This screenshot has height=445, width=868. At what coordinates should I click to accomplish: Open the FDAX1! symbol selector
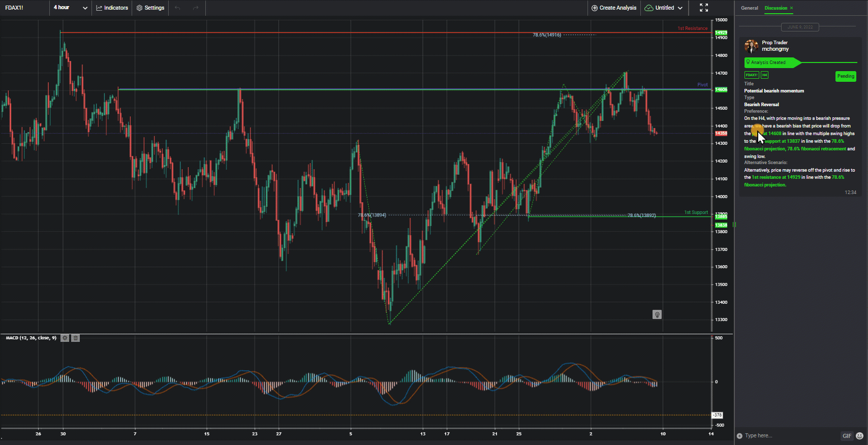(x=14, y=8)
